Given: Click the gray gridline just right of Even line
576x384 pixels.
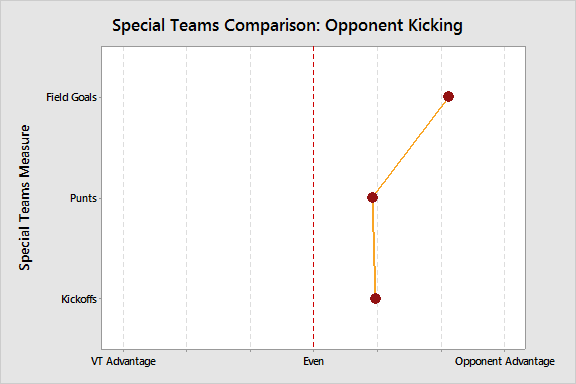Looking at the screenshot, I should (x=377, y=147).
